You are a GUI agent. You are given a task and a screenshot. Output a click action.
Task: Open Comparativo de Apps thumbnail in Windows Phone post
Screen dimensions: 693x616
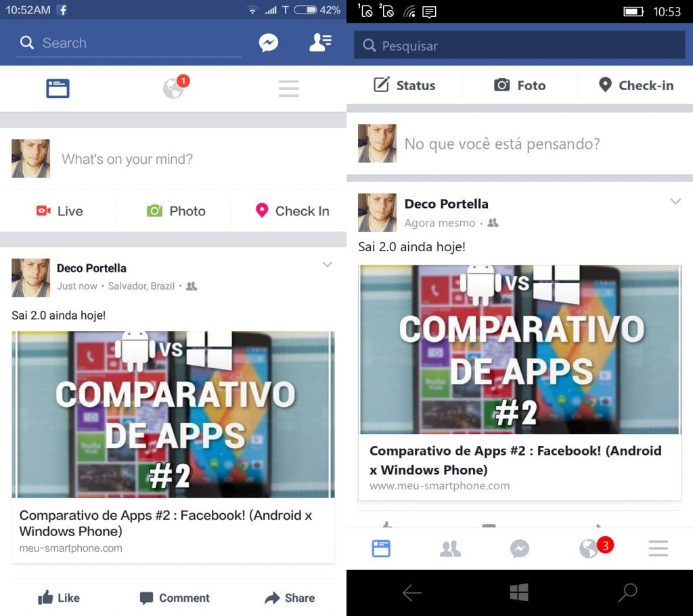[x=520, y=349]
